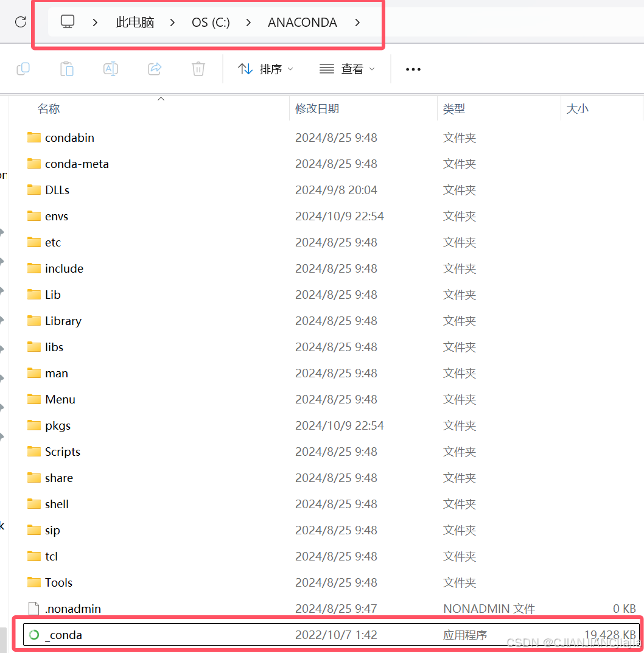Select the Library folder icon
Image resolution: width=644 pixels, height=653 pixels.
pos(33,321)
